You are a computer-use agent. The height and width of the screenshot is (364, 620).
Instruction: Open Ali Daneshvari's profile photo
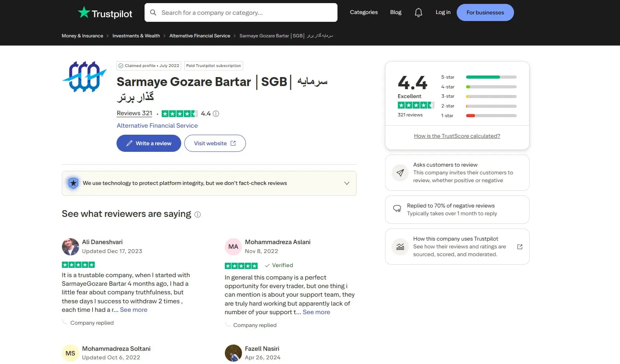[x=71, y=247]
